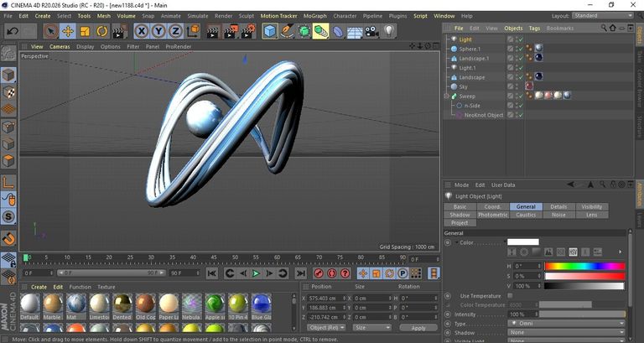Click the Hue rainbow slider
The width and height of the screenshot is (644, 343).
coord(584,266)
